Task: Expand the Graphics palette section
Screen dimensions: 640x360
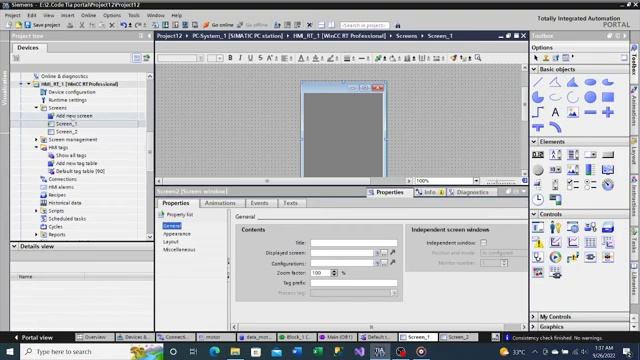Action: pos(533,327)
